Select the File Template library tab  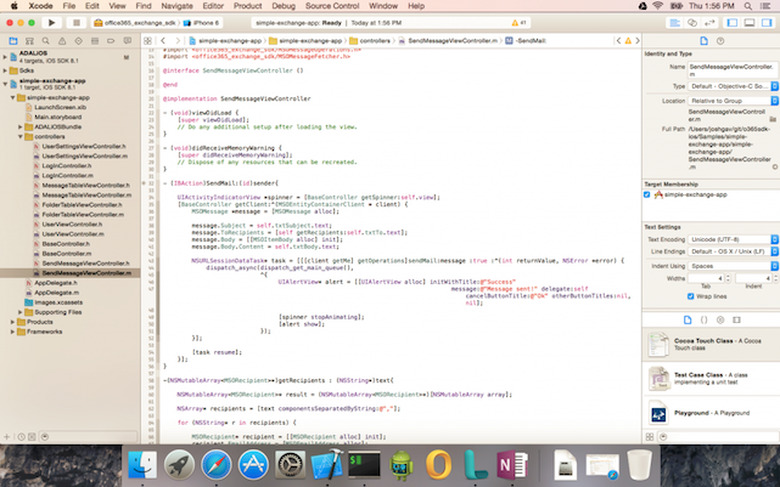687,320
